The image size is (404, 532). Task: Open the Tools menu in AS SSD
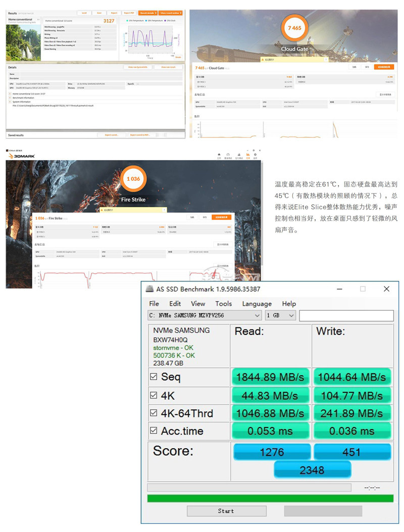(x=223, y=304)
